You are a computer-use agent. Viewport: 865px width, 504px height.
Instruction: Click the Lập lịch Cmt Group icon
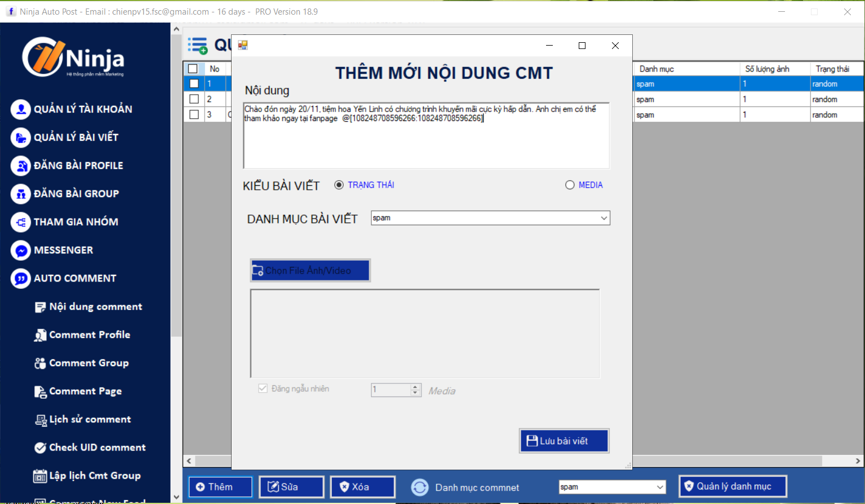tap(40, 476)
